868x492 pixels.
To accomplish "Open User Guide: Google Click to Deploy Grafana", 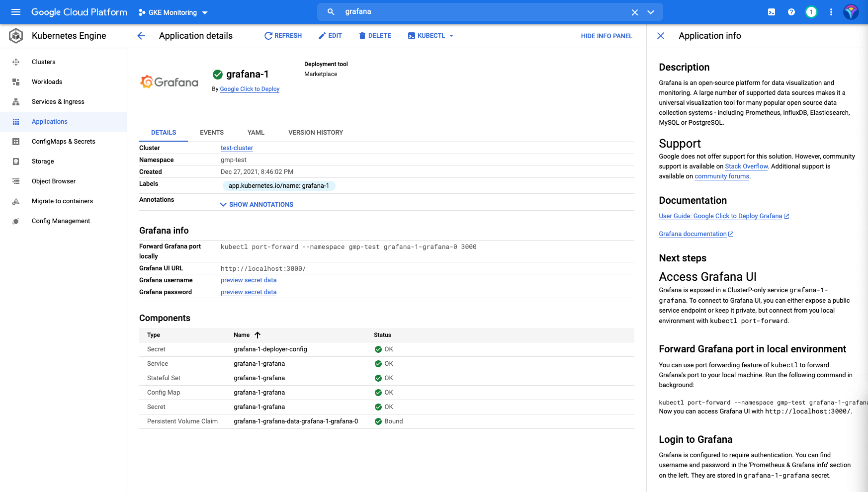I will 724,216.
